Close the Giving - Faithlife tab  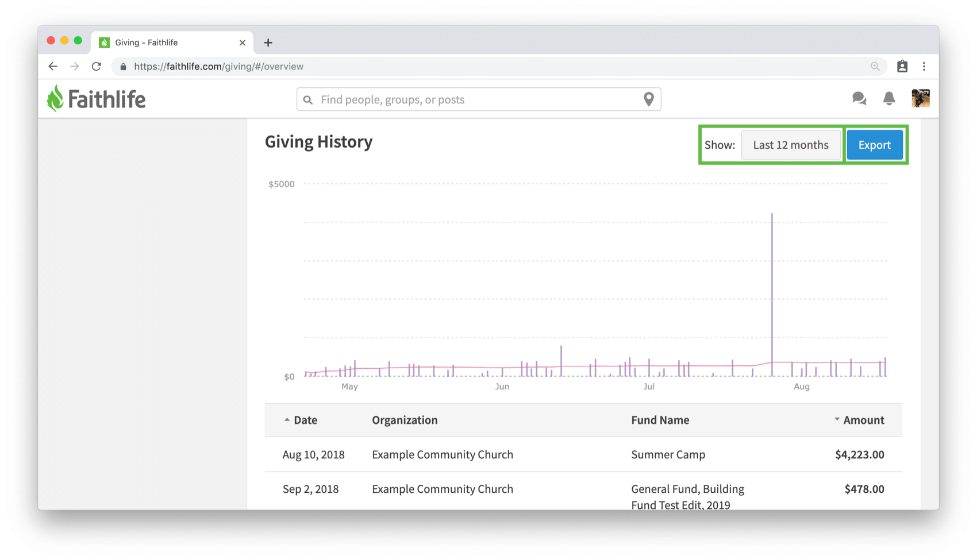coord(243,43)
